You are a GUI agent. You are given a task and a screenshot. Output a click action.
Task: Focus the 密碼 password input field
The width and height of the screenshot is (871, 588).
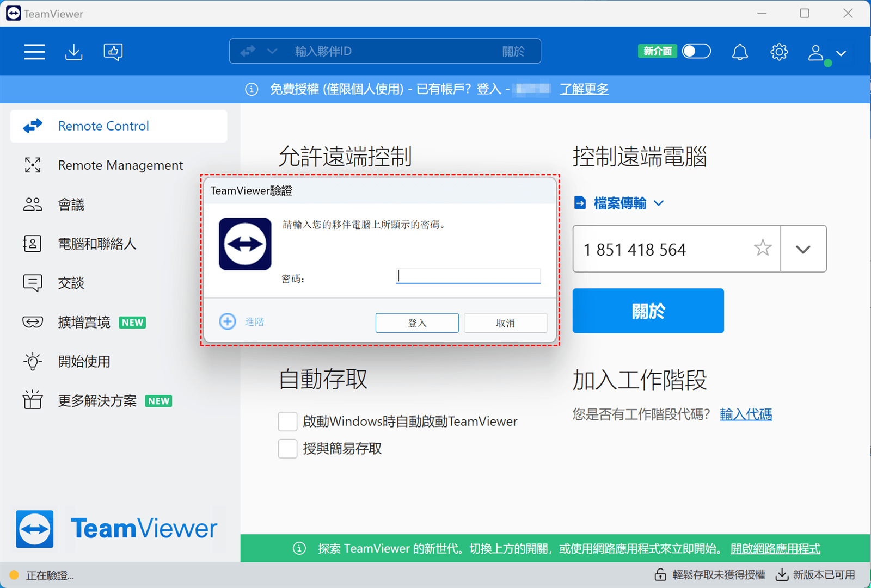pyautogui.click(x=468, y=276)
